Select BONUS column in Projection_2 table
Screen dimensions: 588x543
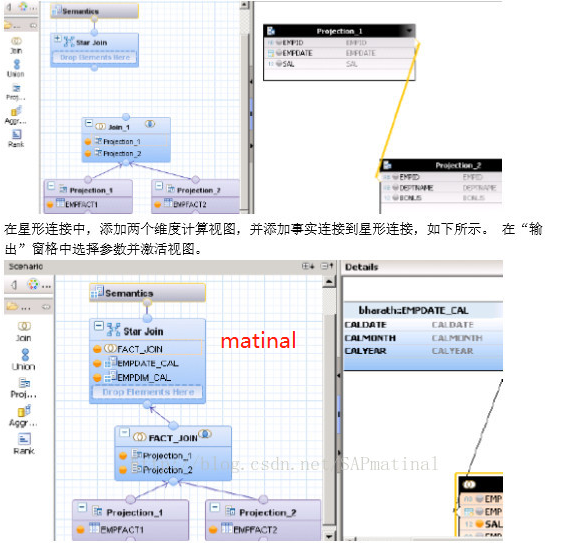(x=441, y=198)
